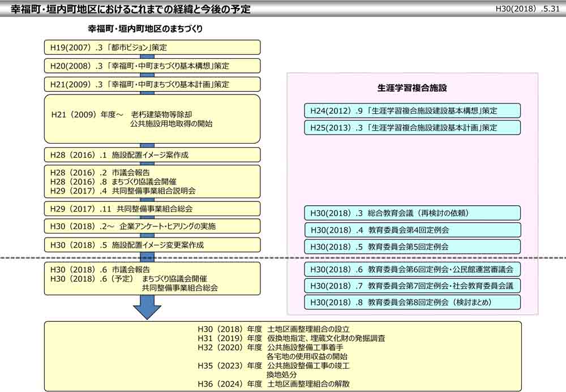566x392 pixels.
Task: Select 教育委員会第6回定例会・公民館運営審議会 box
Action: [412, 269]
